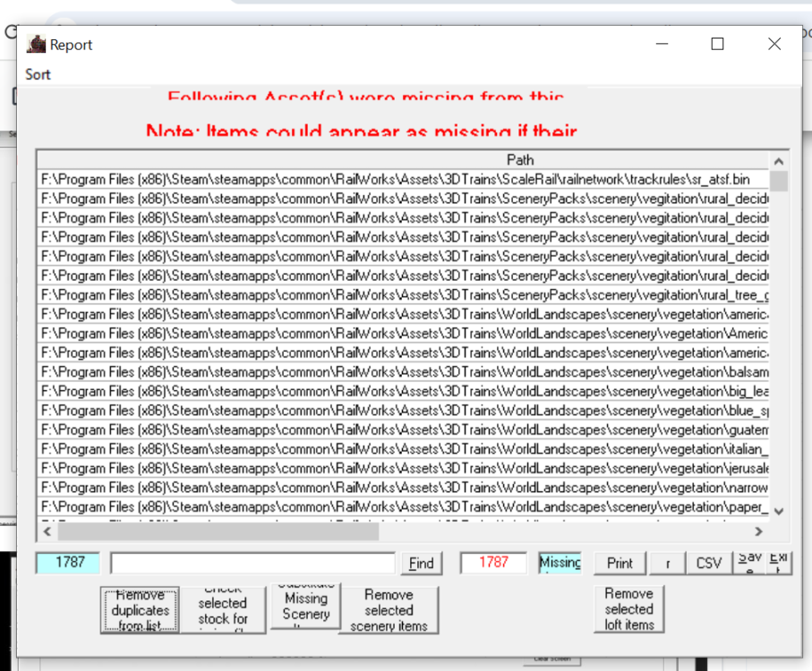Click the list's scroll-down arrow
812x671 pixels.
click(x=778, y=509)
